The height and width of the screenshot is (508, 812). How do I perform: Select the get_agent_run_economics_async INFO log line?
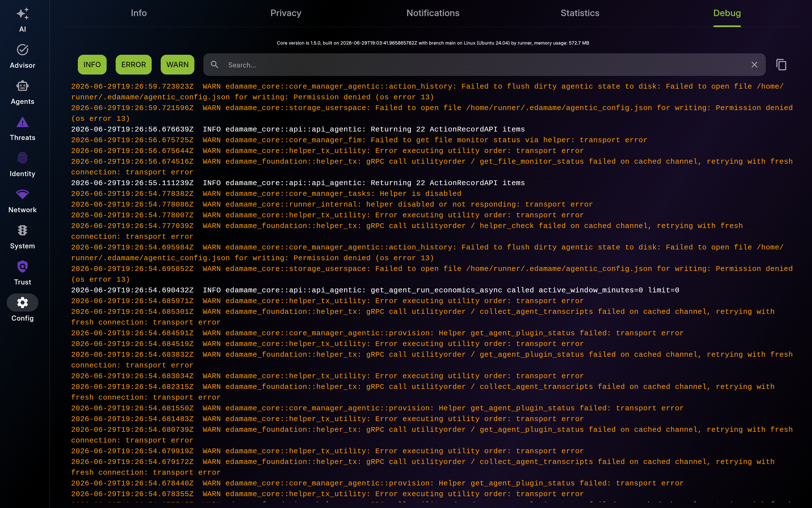(375, 290)
